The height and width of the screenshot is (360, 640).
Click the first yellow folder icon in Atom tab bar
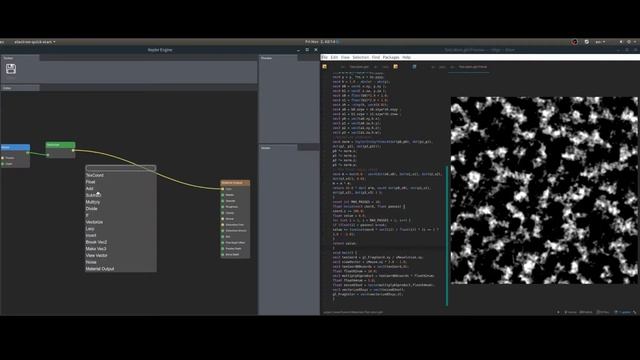[325, 67]
